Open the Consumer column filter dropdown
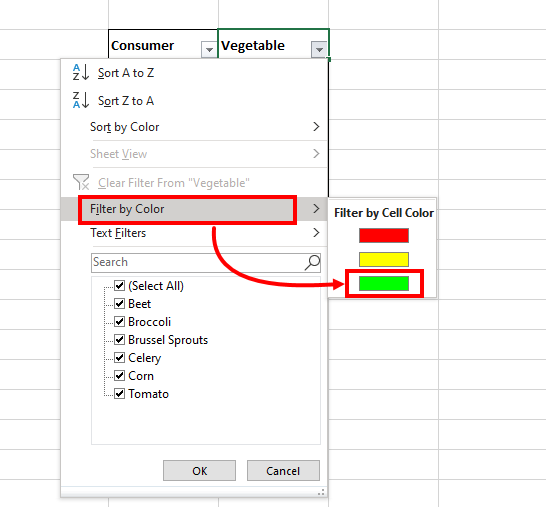 pyautogui.click(x=209, y=49)
